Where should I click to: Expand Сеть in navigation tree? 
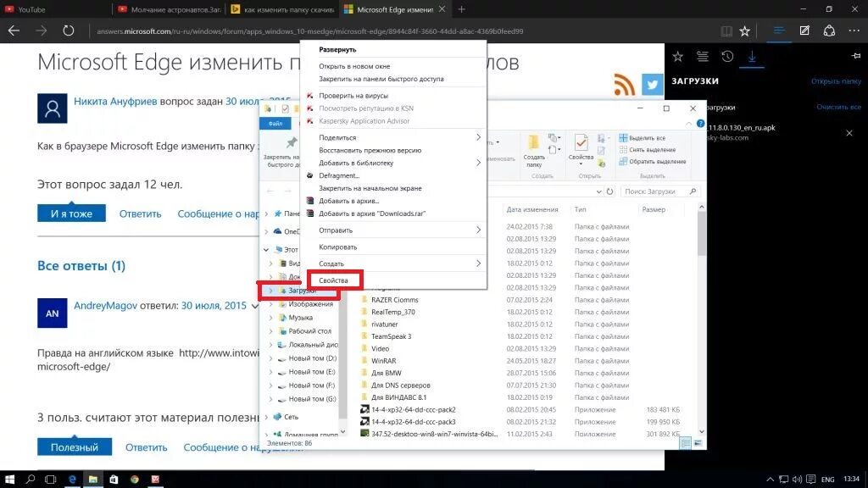[267, 417]
